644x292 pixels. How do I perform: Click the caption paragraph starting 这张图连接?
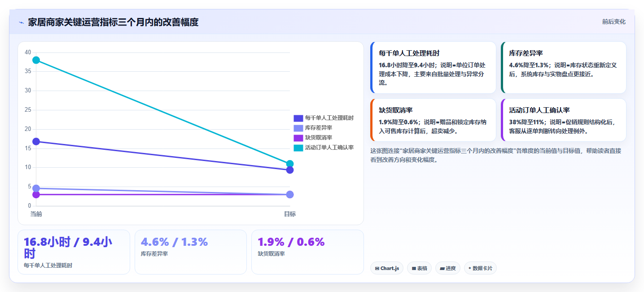(496, 155)
